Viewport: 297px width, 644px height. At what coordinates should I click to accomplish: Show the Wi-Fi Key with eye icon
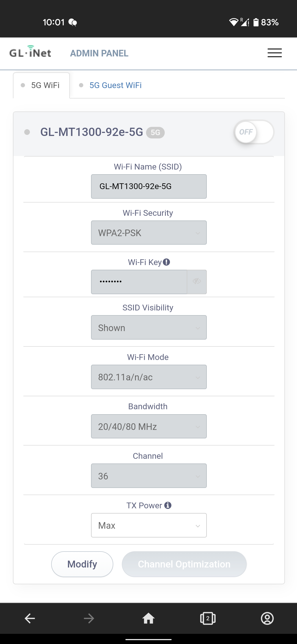click(x=197, y=282)
